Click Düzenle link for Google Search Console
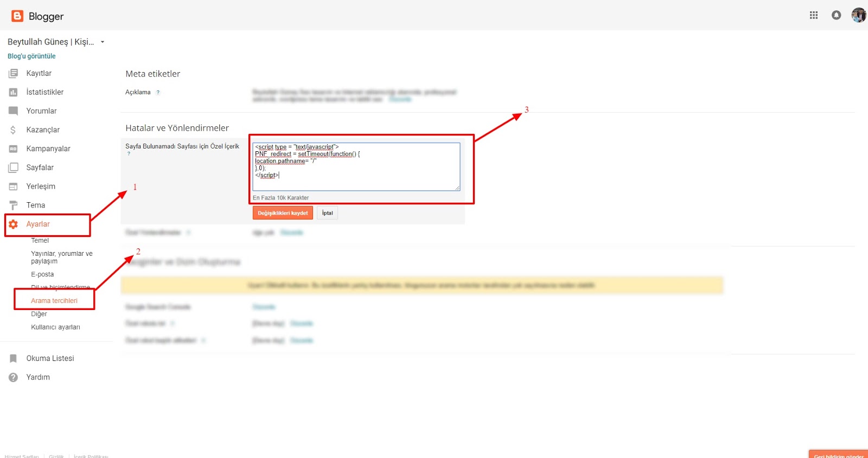The height and width of the screenshot is (458, 868). click(264, 307)
